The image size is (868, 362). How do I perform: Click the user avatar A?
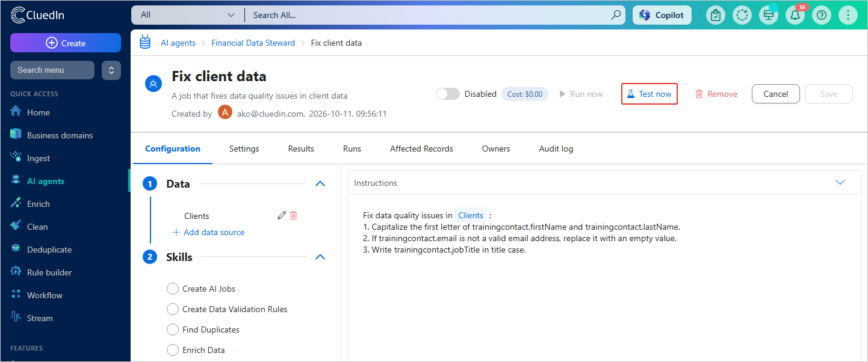click(x=225, y=112)
